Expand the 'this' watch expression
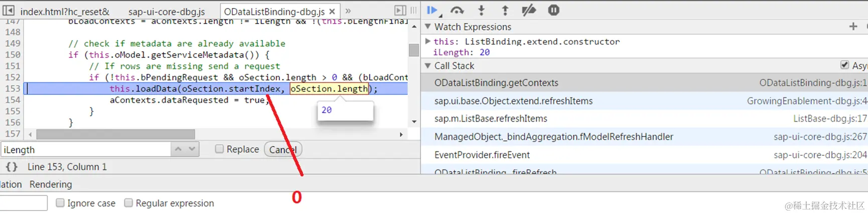 coord(428,41)
